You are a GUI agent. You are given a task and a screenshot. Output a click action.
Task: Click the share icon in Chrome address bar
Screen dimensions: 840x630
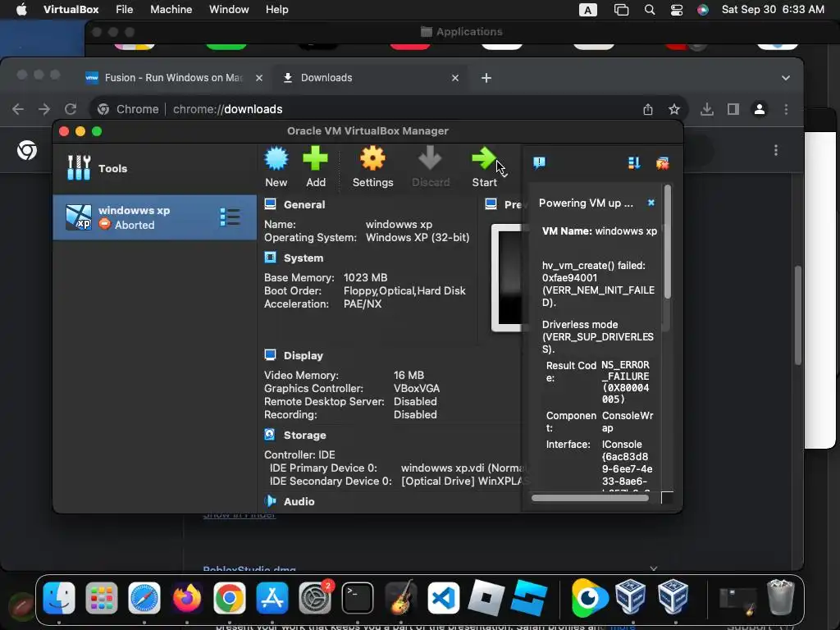pos(648,110)
